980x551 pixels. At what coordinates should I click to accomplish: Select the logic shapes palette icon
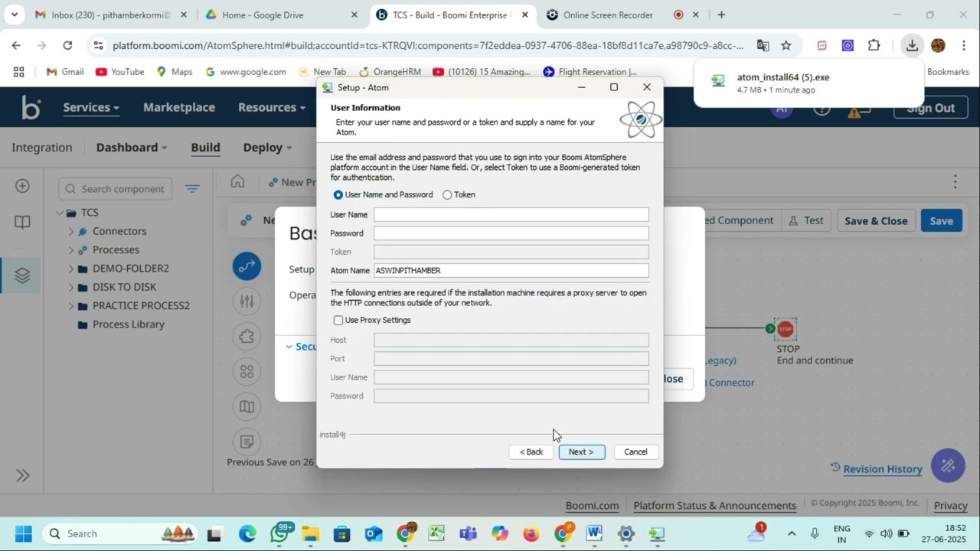(247, 336)
